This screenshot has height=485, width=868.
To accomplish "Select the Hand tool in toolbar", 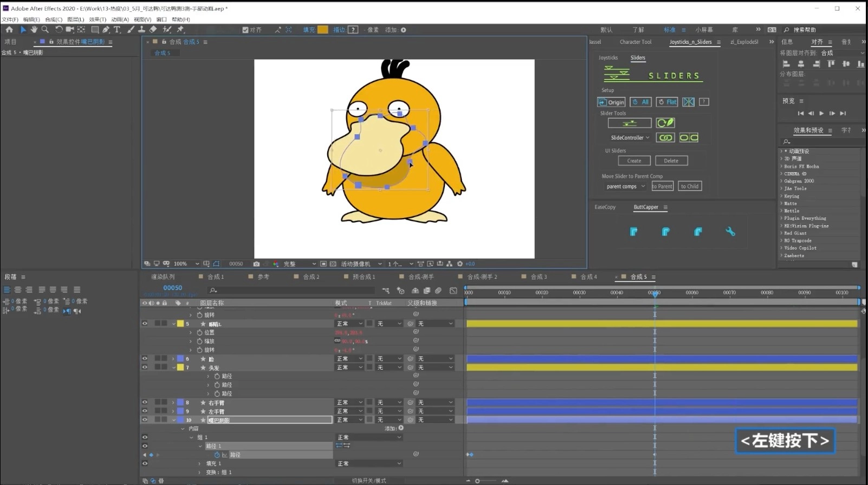I will click(x=34, y=30).
